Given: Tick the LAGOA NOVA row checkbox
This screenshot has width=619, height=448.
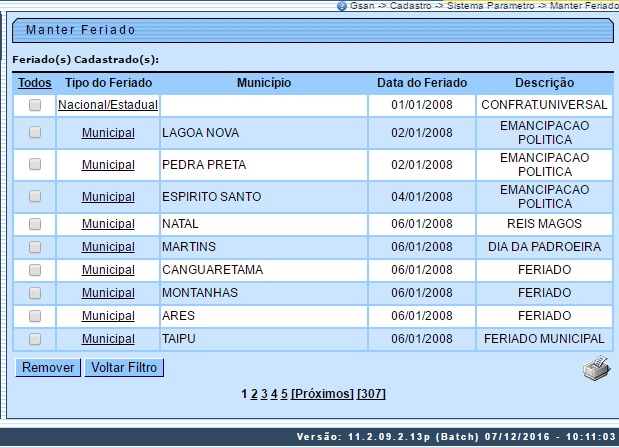Looking at the screenshot, I should (x=35, y=132).
